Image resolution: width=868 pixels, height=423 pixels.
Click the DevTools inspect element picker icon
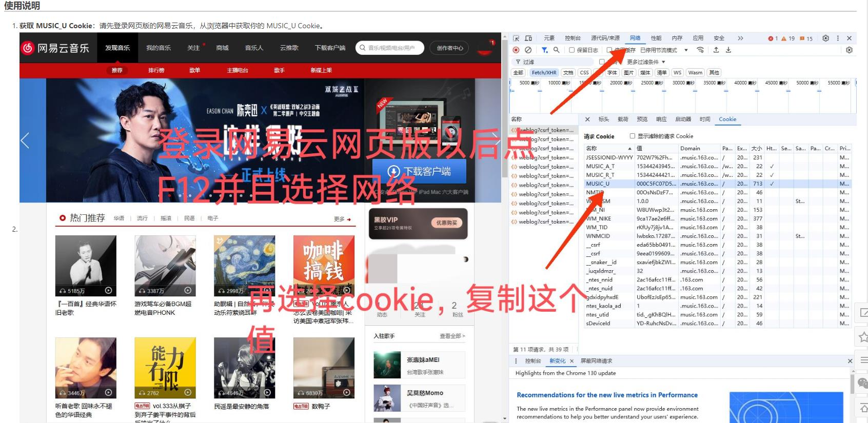516,38
